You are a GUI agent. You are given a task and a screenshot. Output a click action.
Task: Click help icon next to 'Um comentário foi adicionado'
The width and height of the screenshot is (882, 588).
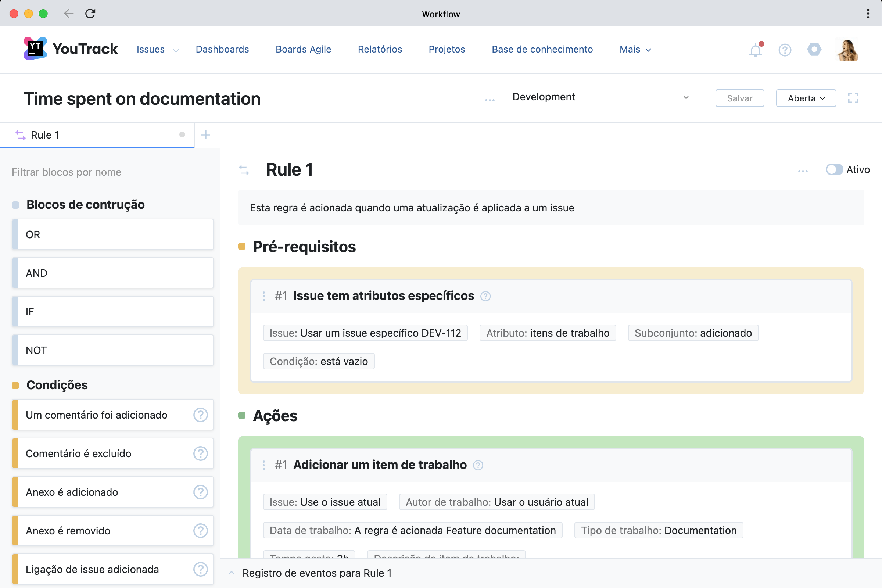[200, 415]
